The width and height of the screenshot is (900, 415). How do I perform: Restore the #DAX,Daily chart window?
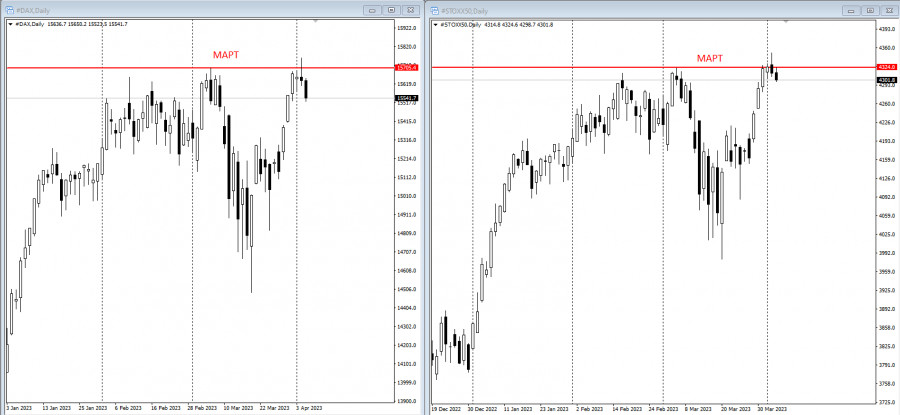coord(391,10)
